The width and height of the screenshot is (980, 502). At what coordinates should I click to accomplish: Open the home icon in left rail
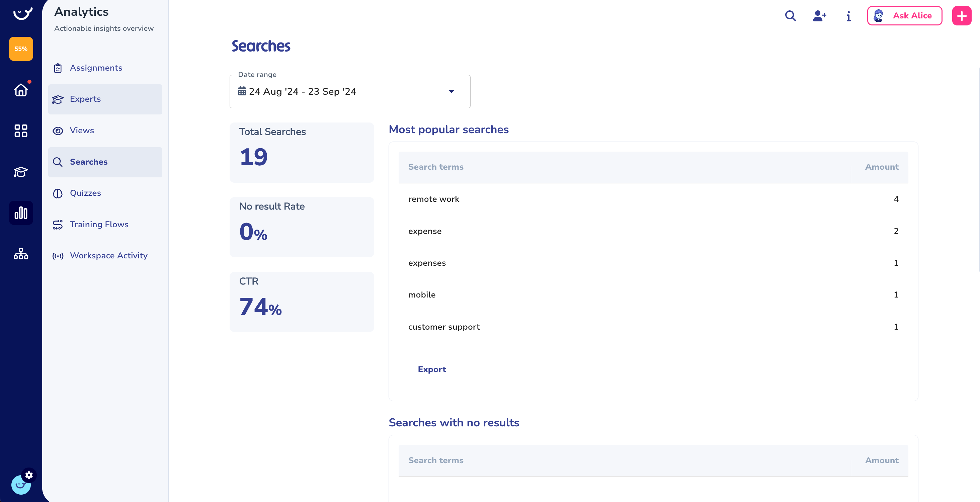[x=21, y=90]
